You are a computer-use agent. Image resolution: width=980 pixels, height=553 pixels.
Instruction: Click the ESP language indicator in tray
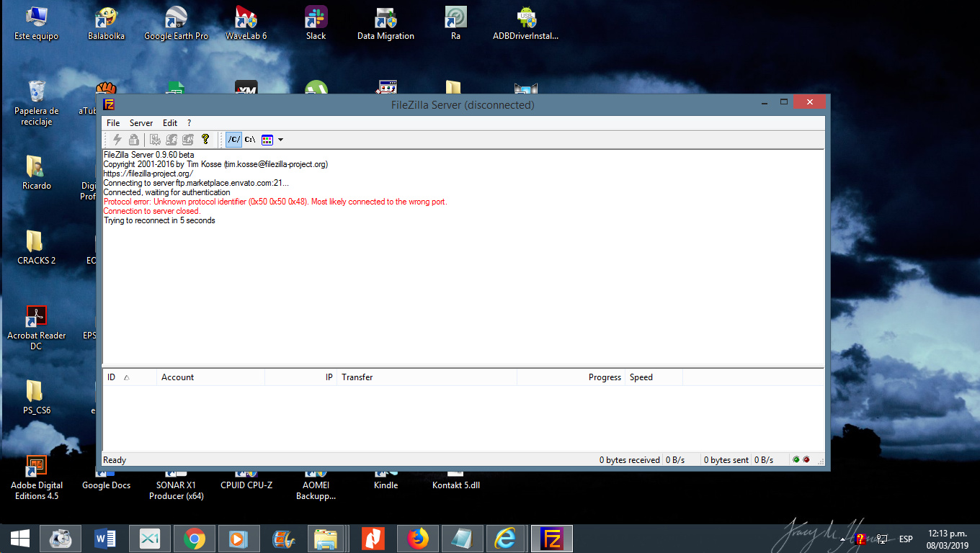coord(906,539)
